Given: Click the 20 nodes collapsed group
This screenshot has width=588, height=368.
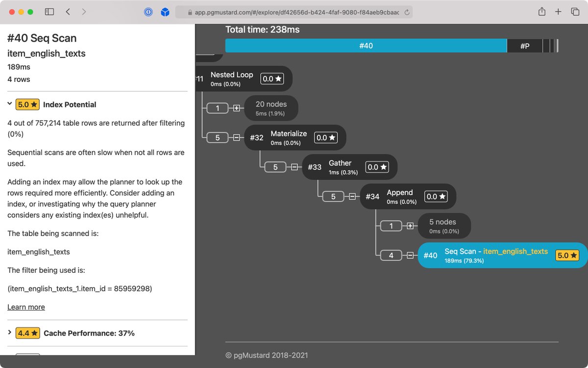Looking at the screenshot, I should 271,108.
